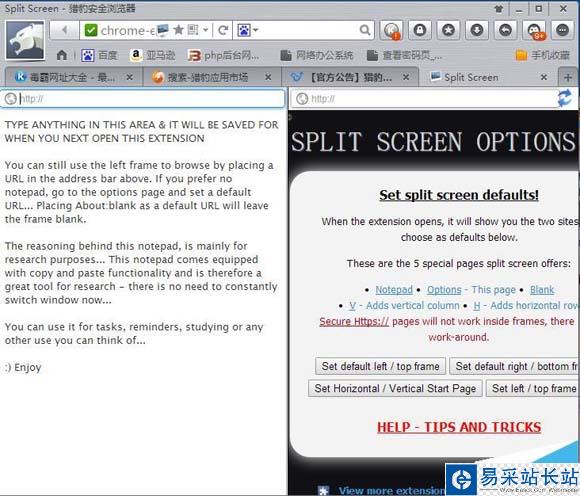Open the downloads arrow icon in the toolbar
The image size is (580, 496).
[477, 30]
